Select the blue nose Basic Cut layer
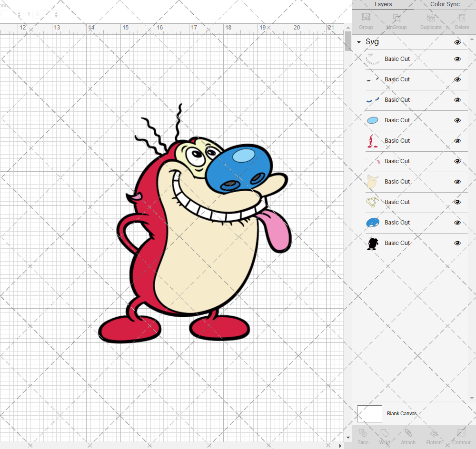This screenshot has width=476, height=449. click(x=397, y=222)
